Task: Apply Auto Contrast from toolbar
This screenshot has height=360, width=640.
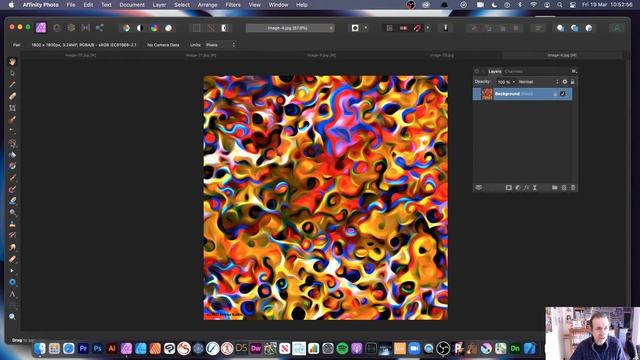Action: click(140, 28)
